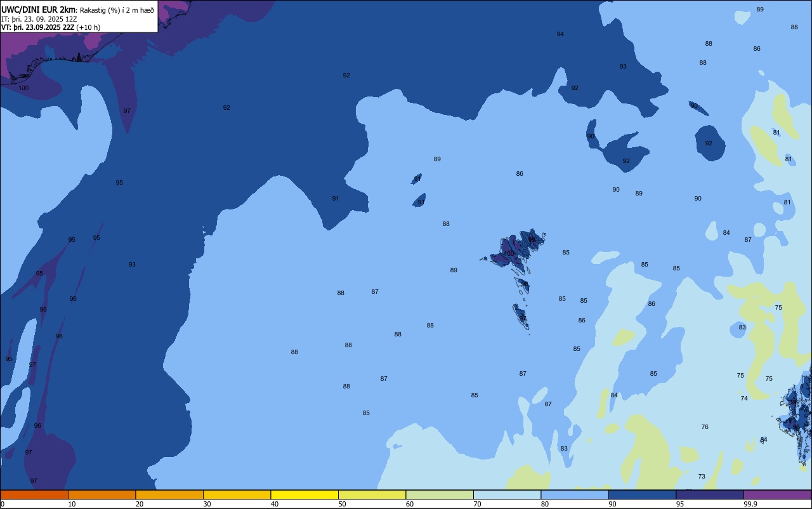Select the 80–90 light blue legend segment
812x509 pixels.
click(575, 494)
